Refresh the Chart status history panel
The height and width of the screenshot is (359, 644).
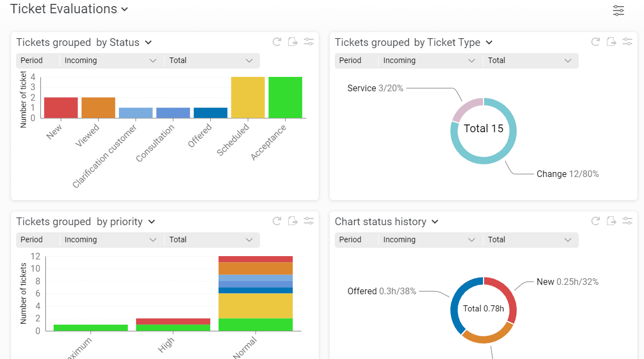595,221
